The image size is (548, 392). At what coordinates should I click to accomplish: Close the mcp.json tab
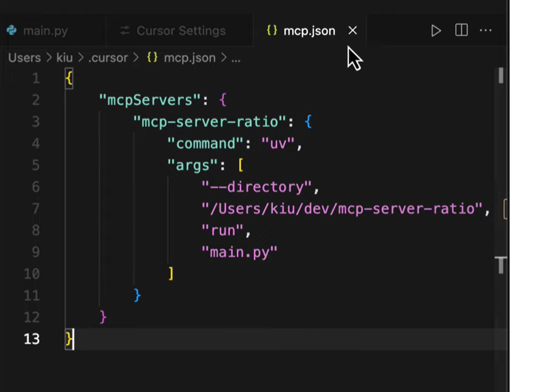(353, 30)
